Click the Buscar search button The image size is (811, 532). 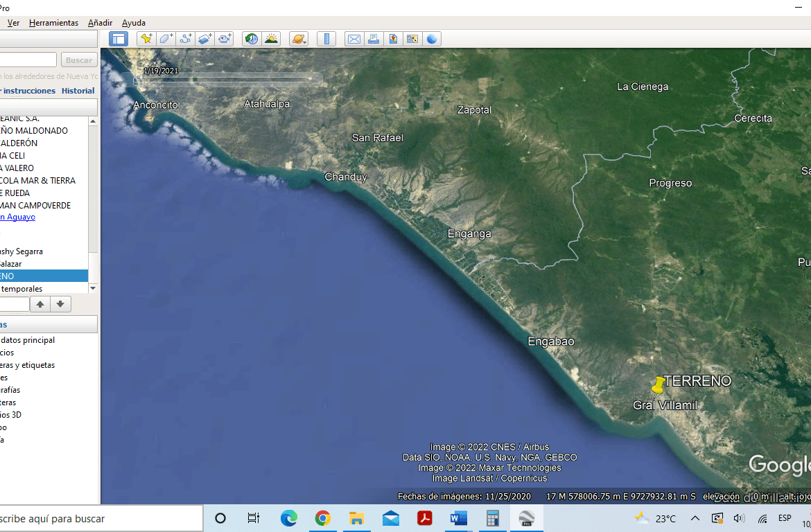click(79, 60)
